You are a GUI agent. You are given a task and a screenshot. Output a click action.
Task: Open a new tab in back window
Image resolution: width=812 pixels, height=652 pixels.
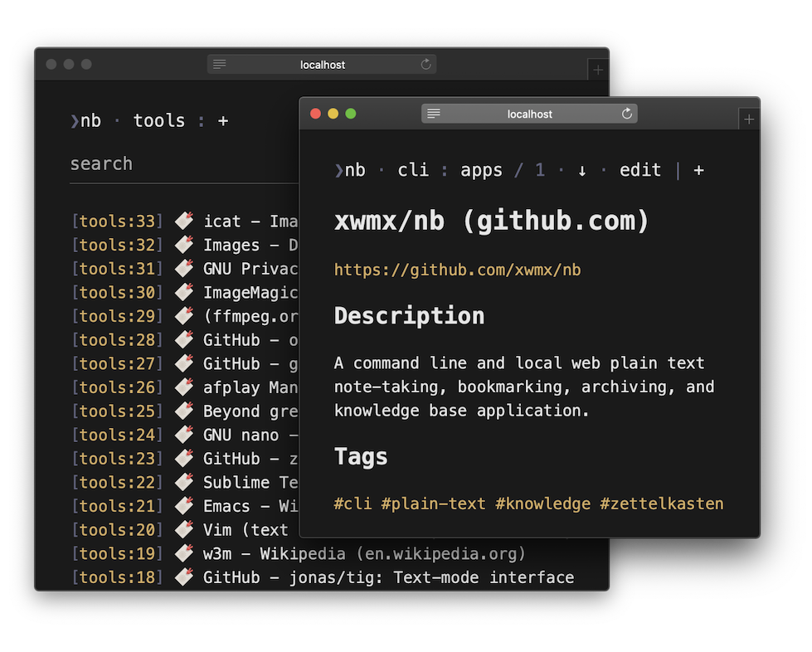(x=598, y=70)
